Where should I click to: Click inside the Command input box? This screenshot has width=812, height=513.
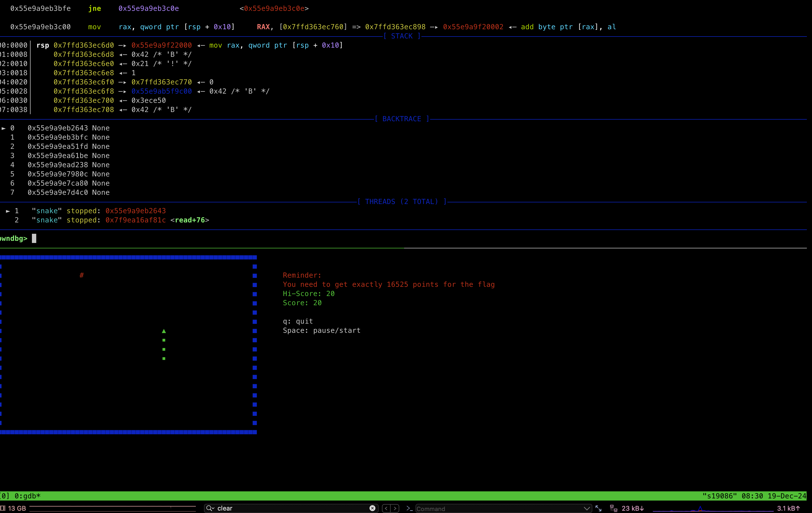(489, 509)
